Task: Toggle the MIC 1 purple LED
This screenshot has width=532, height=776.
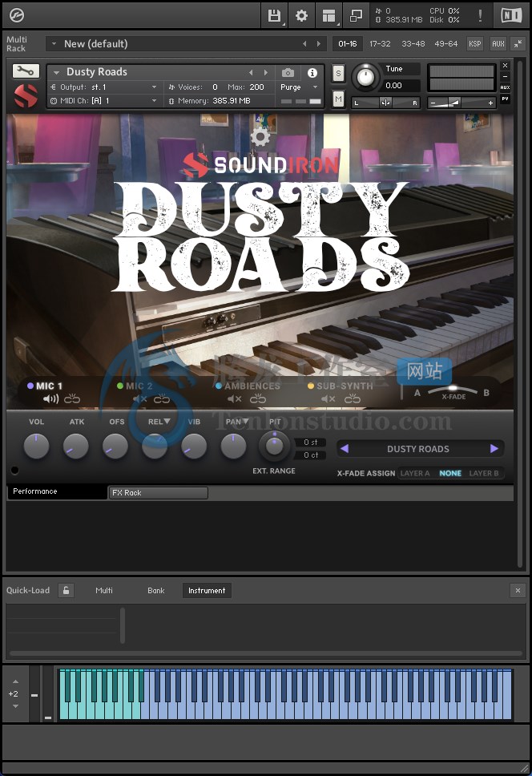Action: pos(30,386)
